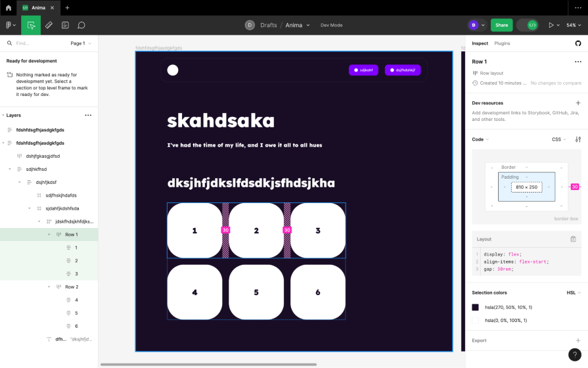This screenshot has width=588, height=368.
Task: Toggle Dev Mode switch off
Action: pos(528,25)
